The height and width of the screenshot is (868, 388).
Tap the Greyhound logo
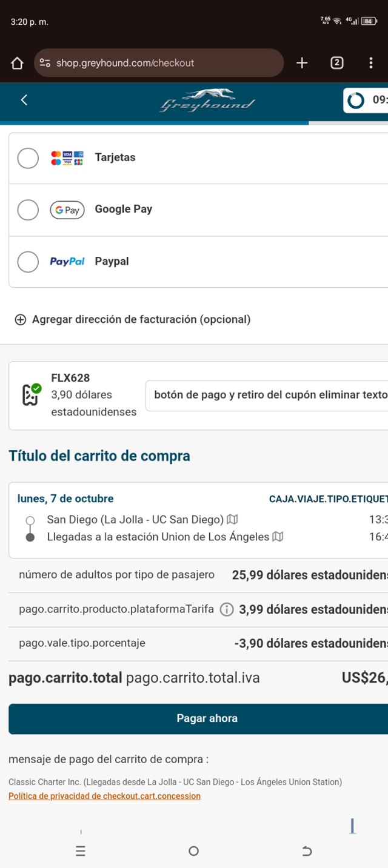pyautogui.click(x=207, y=101)
